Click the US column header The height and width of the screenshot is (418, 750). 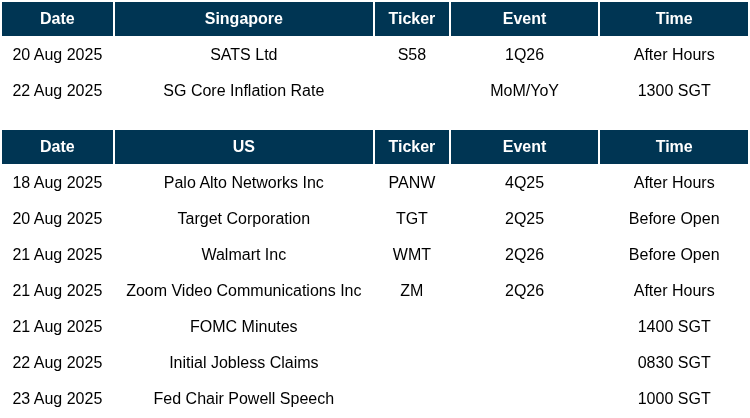tap(243, 147)
